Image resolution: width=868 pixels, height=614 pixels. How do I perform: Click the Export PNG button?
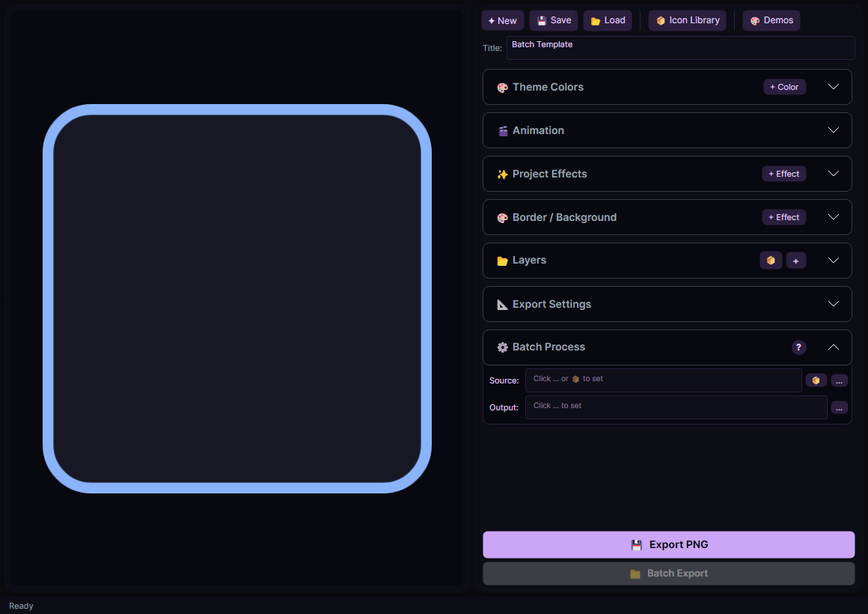point(668,544)
